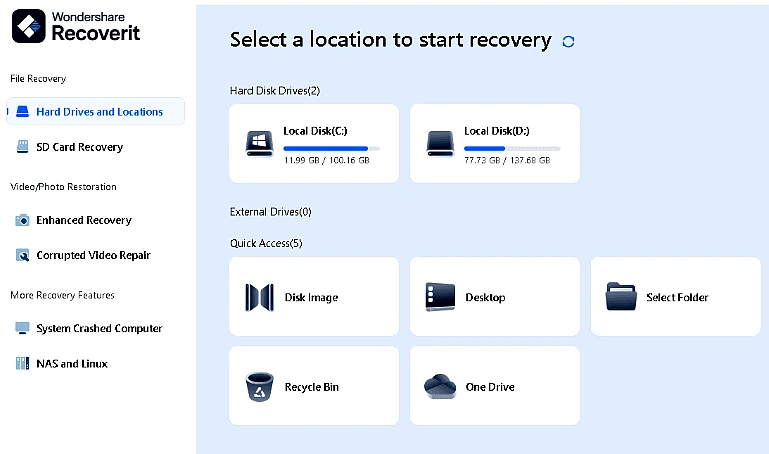This screenshot has width=769, height=454.
Task: Click 'Select a location to start recovery' title
Action: coord(391,40)
